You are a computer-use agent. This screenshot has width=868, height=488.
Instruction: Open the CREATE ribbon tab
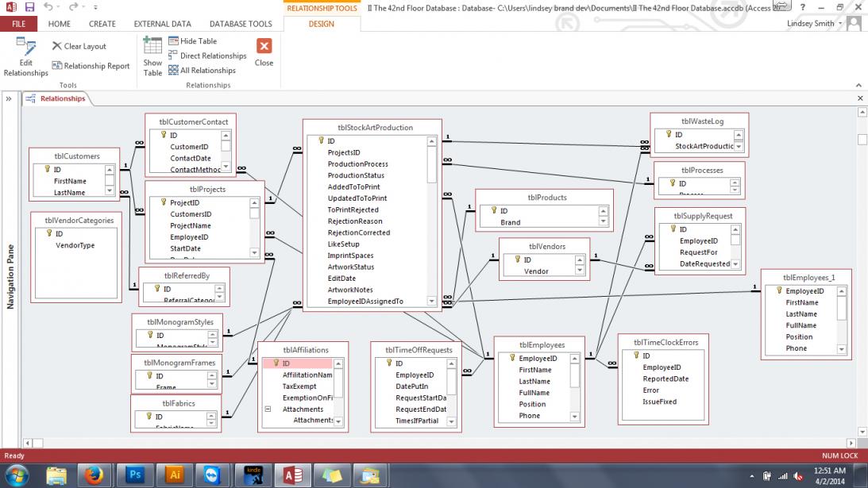coord(102,24)
